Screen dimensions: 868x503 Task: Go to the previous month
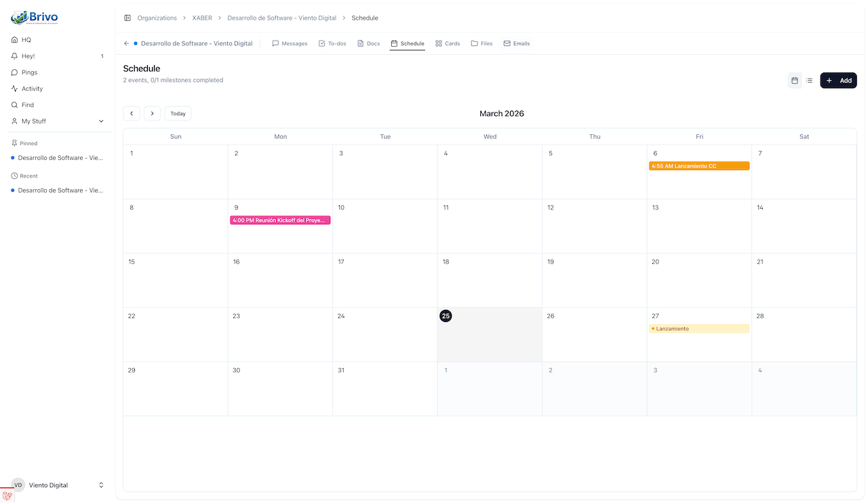point(132,114)
